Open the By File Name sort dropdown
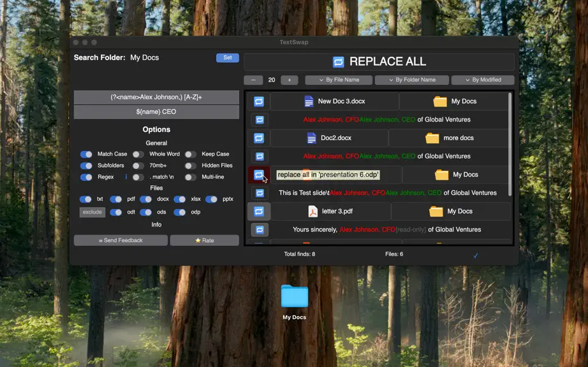 click(339, 80)
